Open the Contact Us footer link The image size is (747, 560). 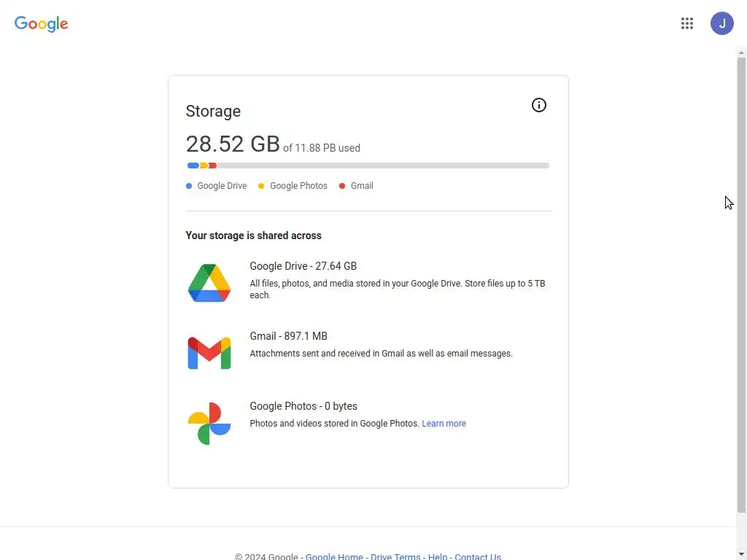tap(478, 556)
